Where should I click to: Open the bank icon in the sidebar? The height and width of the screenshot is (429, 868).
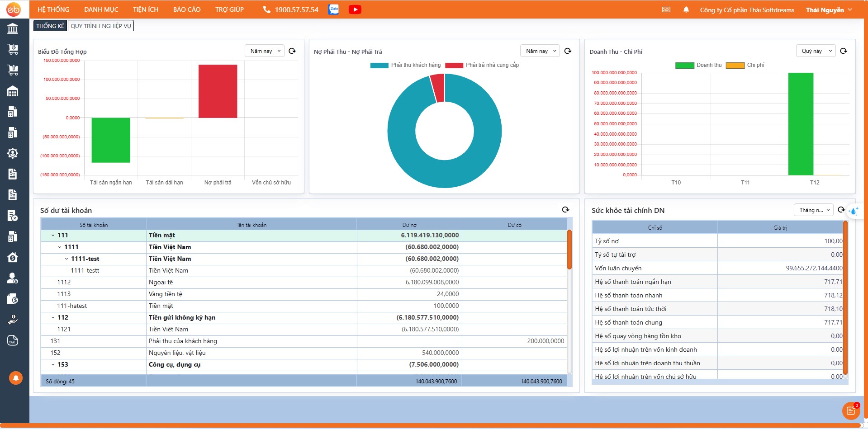13,29
